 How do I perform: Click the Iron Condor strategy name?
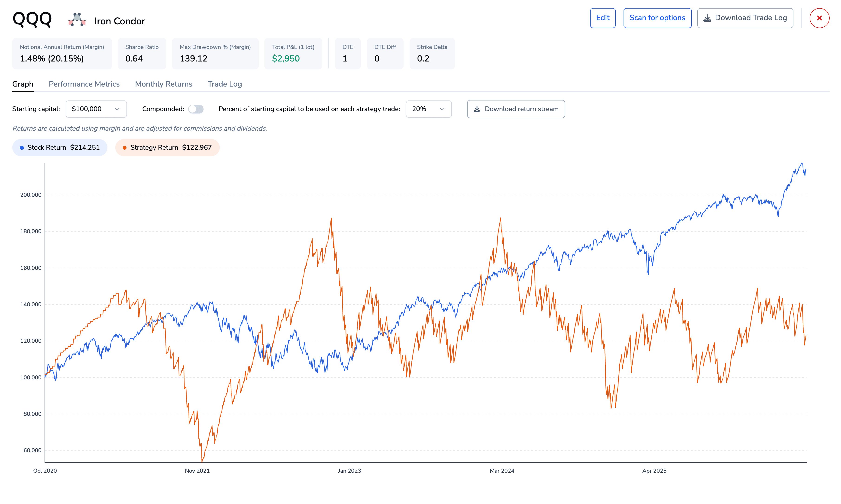pos(120,21)
